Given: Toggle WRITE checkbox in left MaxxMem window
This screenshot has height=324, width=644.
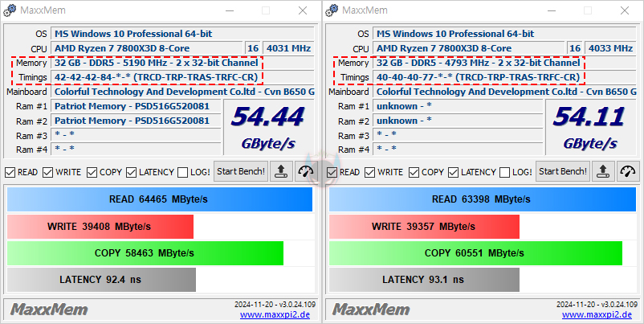Looking at the screenshot, I should (48, 172).
